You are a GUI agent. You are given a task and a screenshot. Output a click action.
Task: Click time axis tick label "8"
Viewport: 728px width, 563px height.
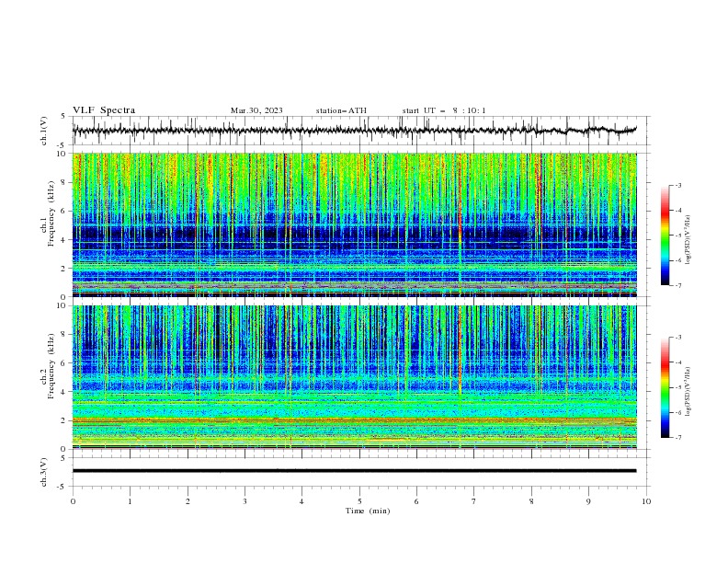click(x=531, y=501)
